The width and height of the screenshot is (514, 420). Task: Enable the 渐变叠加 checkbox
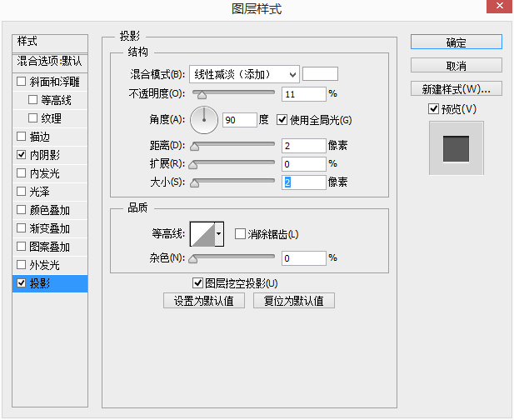pyautogui.click(x=22, y=228)
